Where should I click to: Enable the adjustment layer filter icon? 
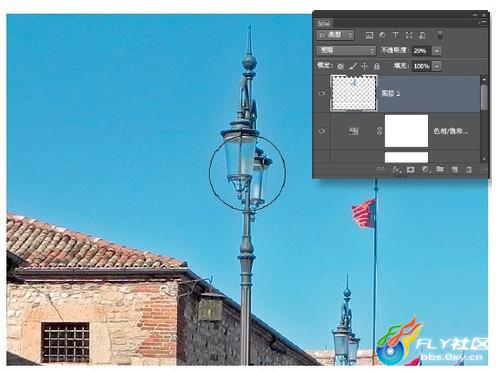383,35
